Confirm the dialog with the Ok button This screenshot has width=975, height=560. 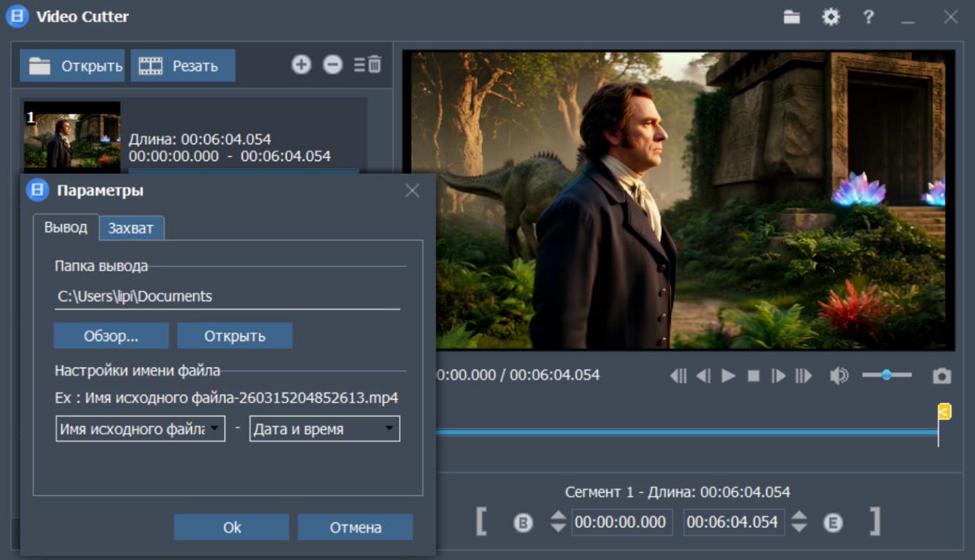click(231, 527)
